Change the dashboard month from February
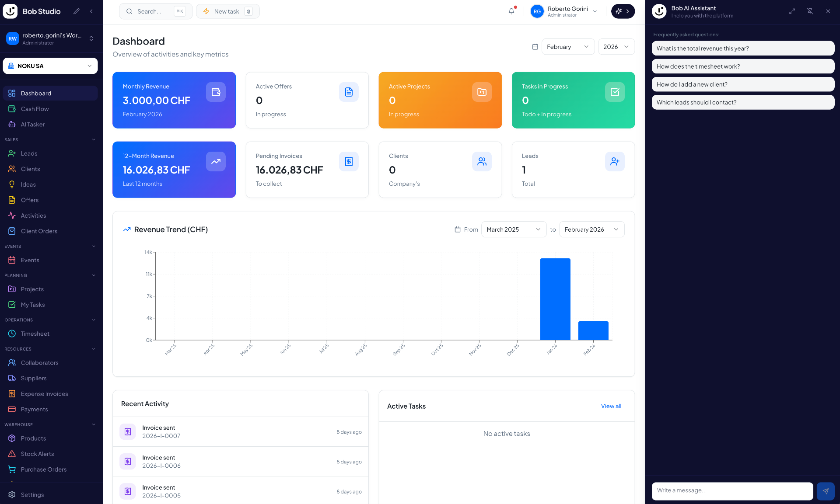840x504 pixels. tap(567, 47)
